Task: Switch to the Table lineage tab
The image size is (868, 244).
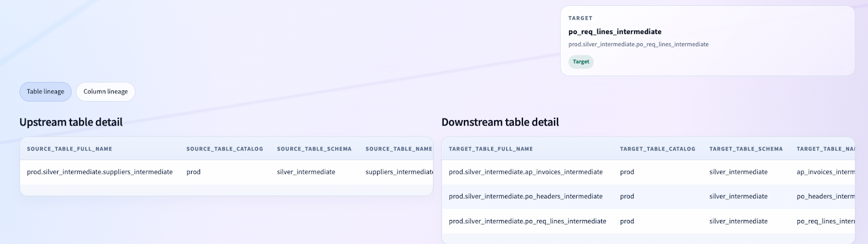Action: pos(46,92)
